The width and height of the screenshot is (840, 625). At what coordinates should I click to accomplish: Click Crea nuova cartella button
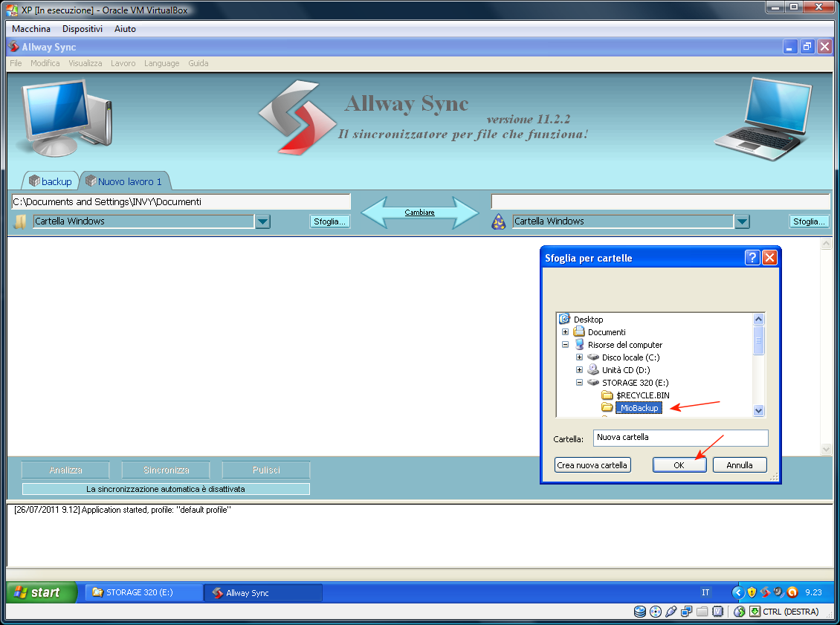click(592, 465)
